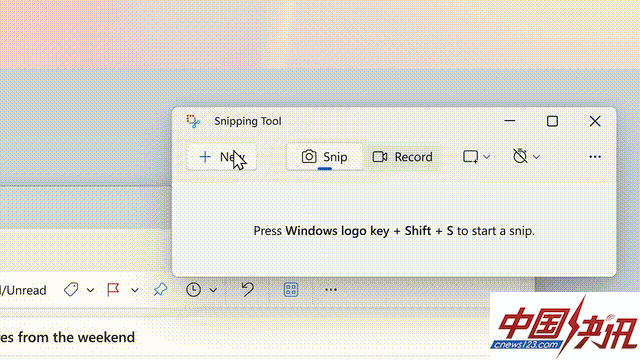Switch to Record mode tab
Image resolution: width=640 pixels, height=360 pixels.
(402, 157)
